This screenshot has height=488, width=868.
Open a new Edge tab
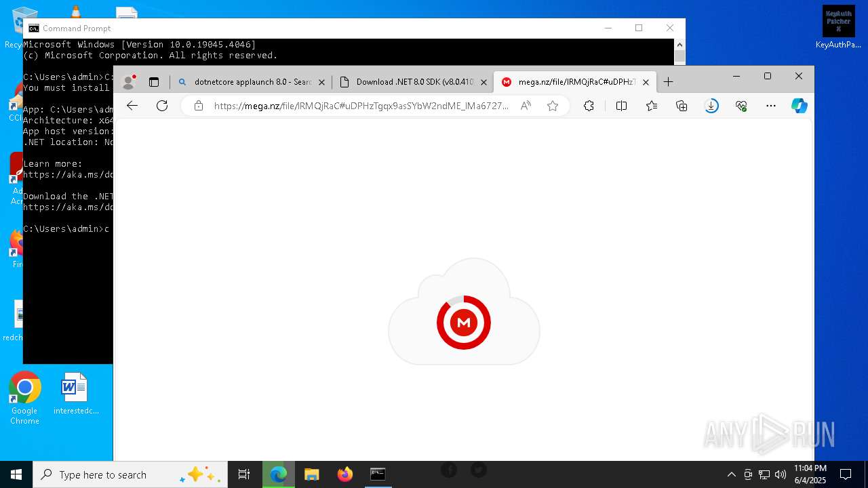(668, 82)
